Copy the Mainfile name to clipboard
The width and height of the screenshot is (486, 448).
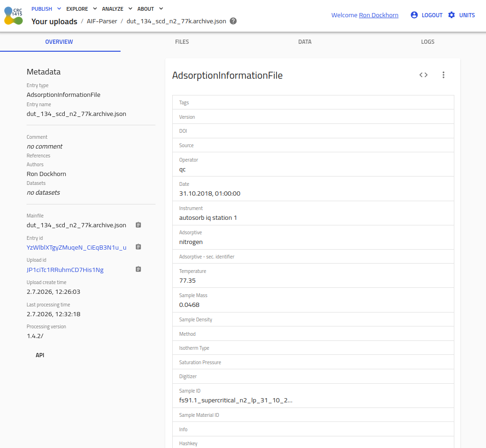[139, 225]
